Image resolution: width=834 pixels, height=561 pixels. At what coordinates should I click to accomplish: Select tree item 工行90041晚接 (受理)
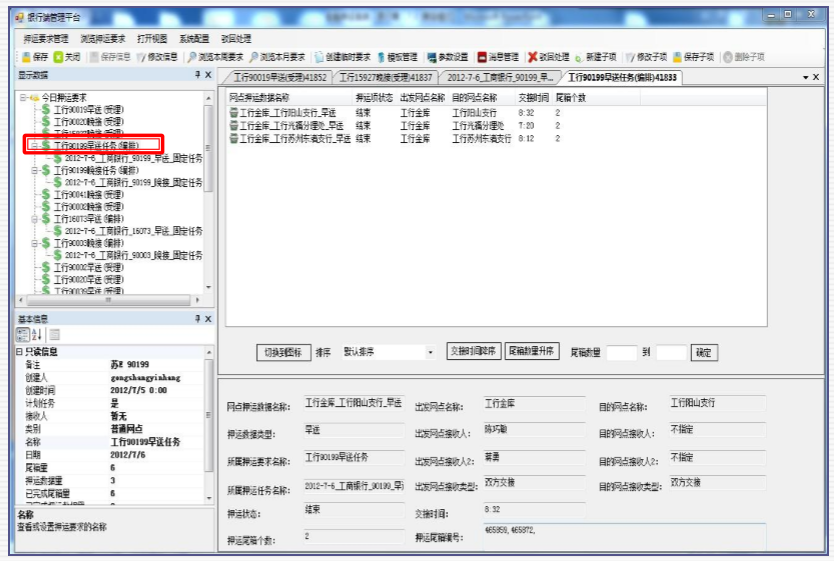(x=88, y=195)
